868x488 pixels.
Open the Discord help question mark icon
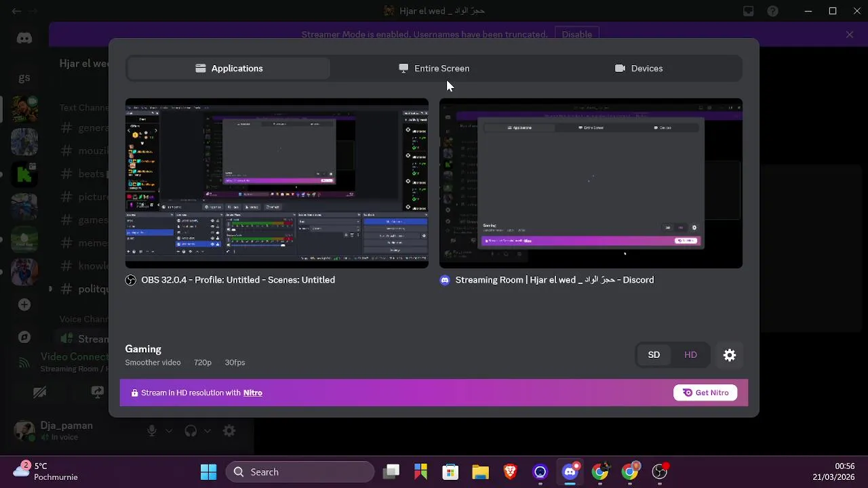click(772, 11)
